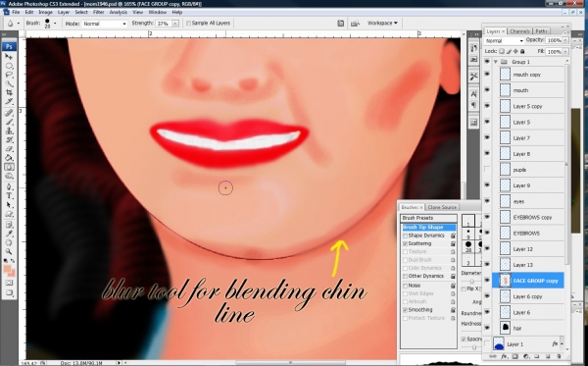
Task: Select the Clone Stamp tool
Action: click(x=9, y=131)
